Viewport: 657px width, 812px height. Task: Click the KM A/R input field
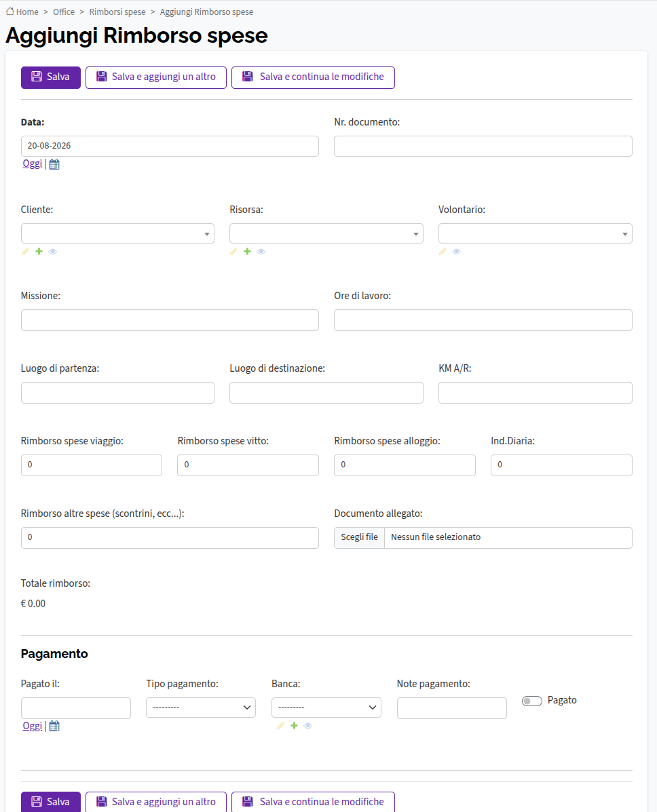[536, 393]
